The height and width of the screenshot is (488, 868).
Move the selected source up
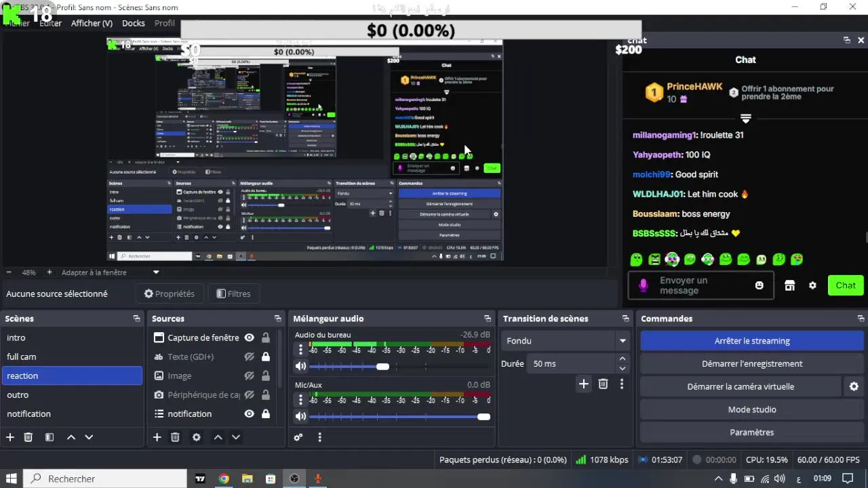pyautogui.click(x=218, y=437)
